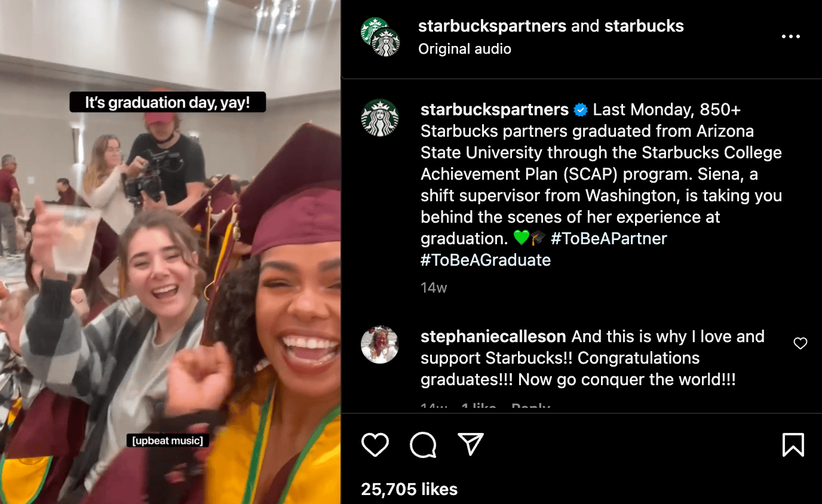Click the 14w timestamp under caption
The width and height of the screenshot is (822, 504).
(x=434, y=288)
